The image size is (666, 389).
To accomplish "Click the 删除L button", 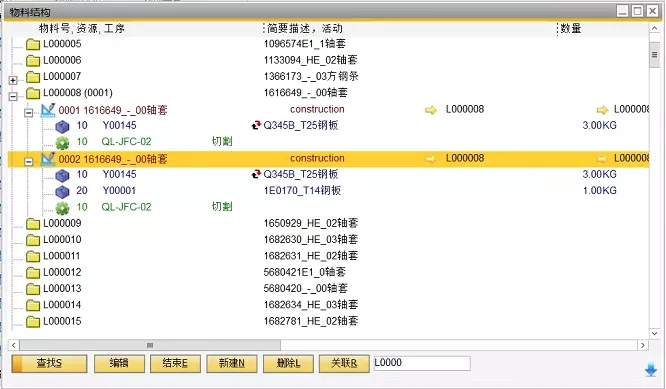I will tap(288, 364).
